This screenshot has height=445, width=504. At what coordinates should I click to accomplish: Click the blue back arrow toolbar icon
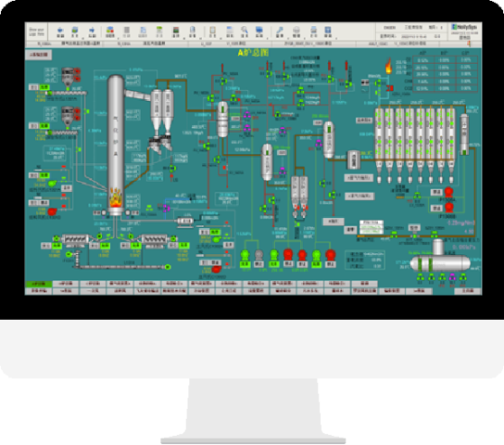pyautogui.click(x=60, y=31)
